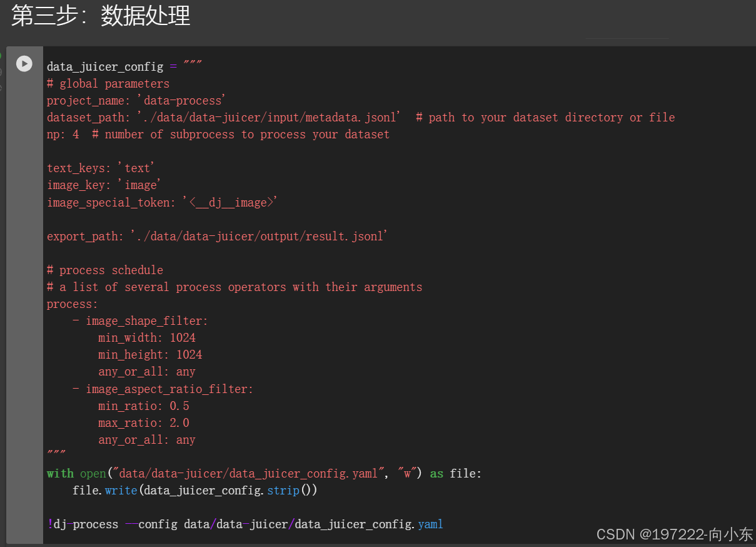Click the CSDN @197222-向小东 watermark
Screen dimensions: 756x547
pyautogui.click(x=673, y=534)
